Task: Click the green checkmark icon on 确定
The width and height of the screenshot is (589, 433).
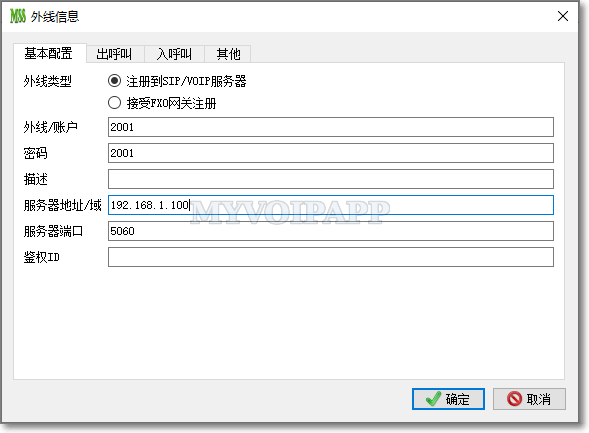Action: pos(433,398)
